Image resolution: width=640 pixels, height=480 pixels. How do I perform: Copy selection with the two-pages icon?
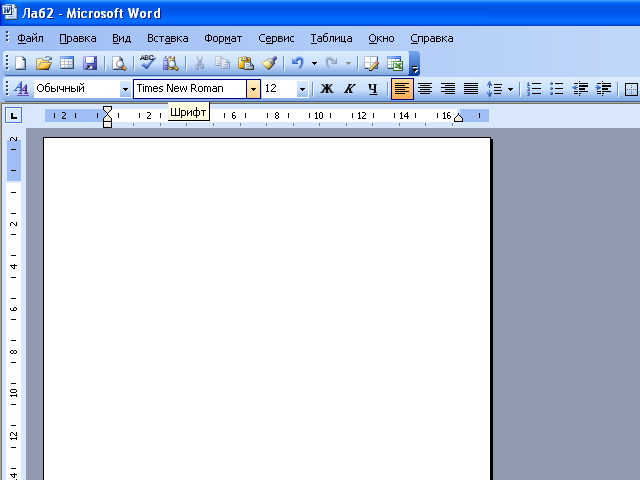pyautogui.click(x=222, y=63)
